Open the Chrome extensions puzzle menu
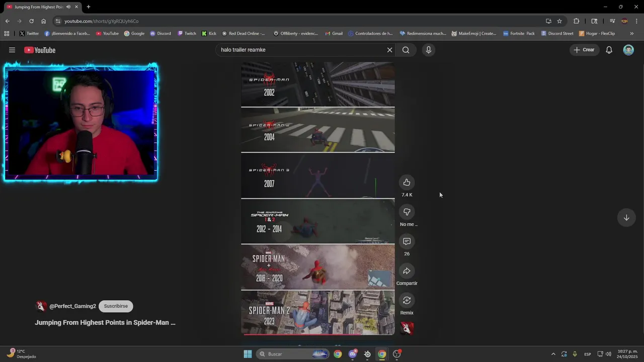This screenshot has width=644, height=362. coord(576,21)
